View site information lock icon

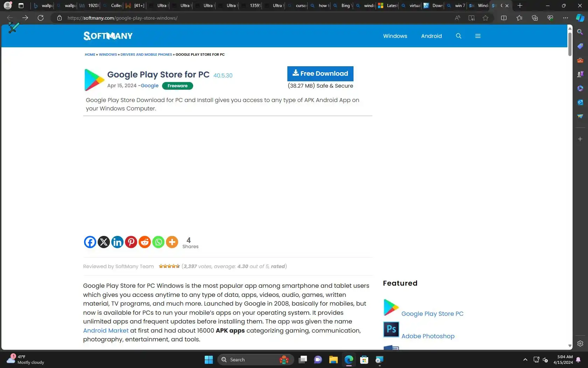[x=59, y=18]
